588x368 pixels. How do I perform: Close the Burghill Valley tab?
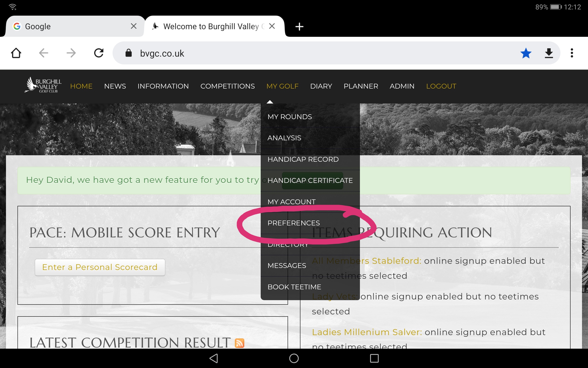[272, 26]
